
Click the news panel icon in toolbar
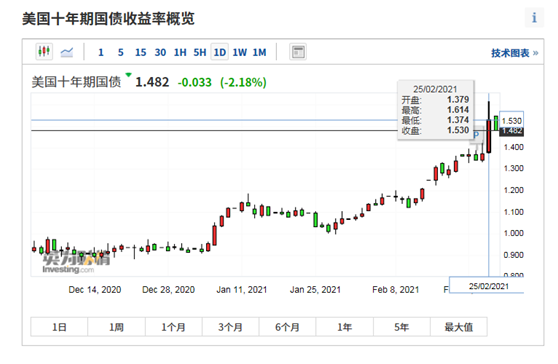pos(298,52)
